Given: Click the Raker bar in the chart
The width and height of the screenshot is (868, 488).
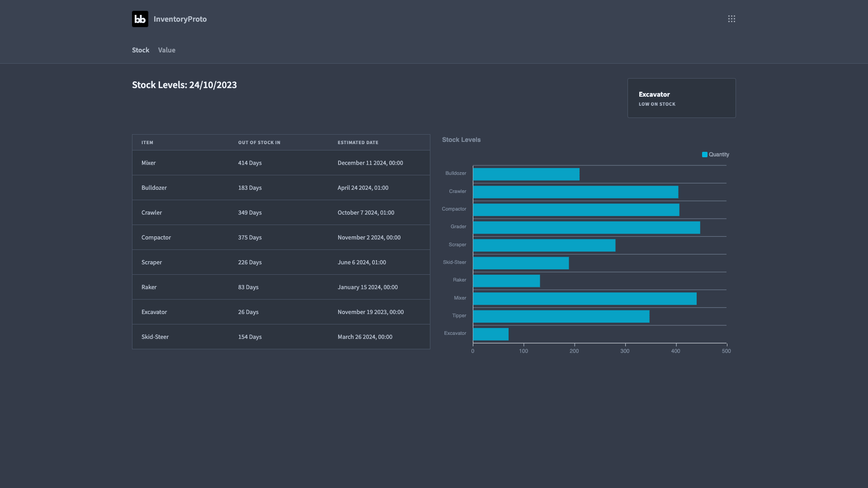Looking at the screenshot, I should click(506, 281).
